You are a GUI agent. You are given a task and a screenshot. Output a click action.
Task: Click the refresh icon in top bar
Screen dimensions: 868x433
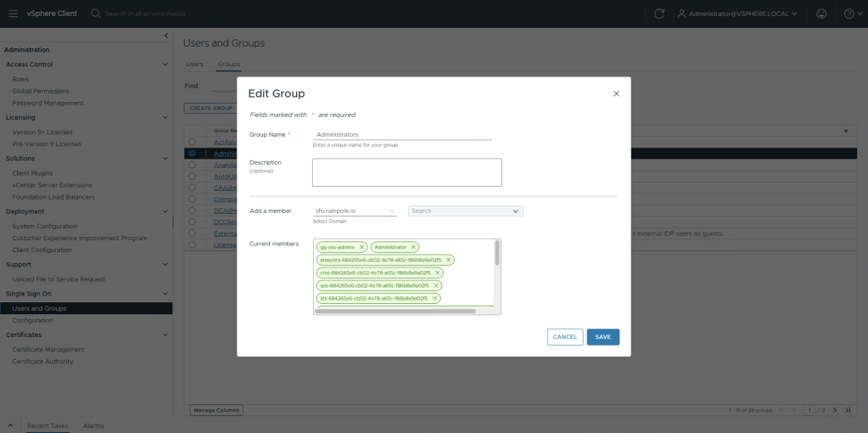(659, 14)
